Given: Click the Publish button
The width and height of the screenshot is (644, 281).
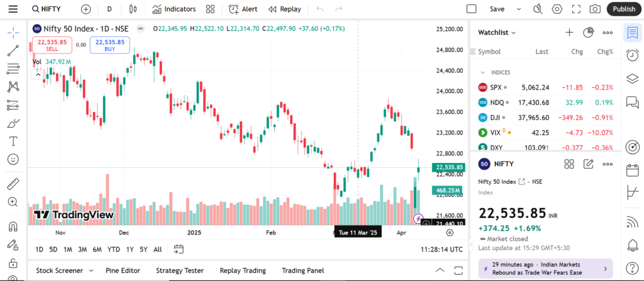Looking at the screenshot, I should tap(624, 9).
